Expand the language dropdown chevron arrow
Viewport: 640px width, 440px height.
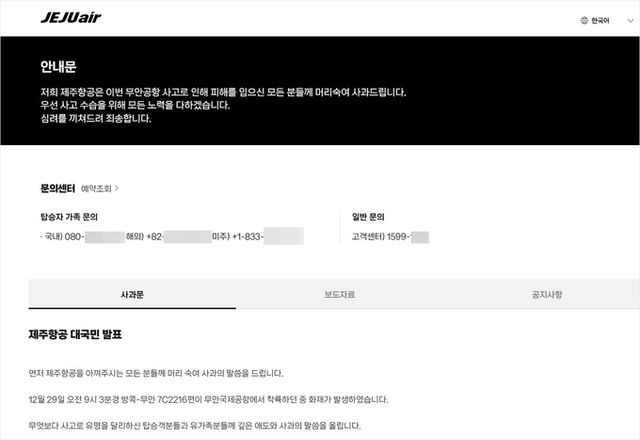(x=630, y=20)
